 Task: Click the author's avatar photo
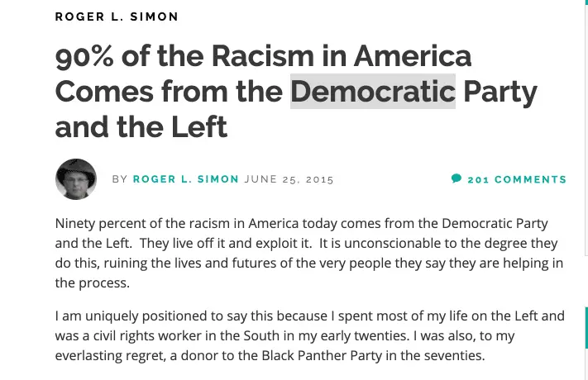coord(76,179)
